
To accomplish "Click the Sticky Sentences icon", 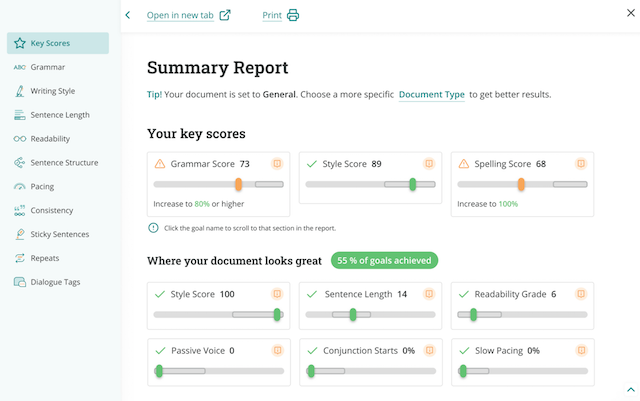I will (20, 235).
